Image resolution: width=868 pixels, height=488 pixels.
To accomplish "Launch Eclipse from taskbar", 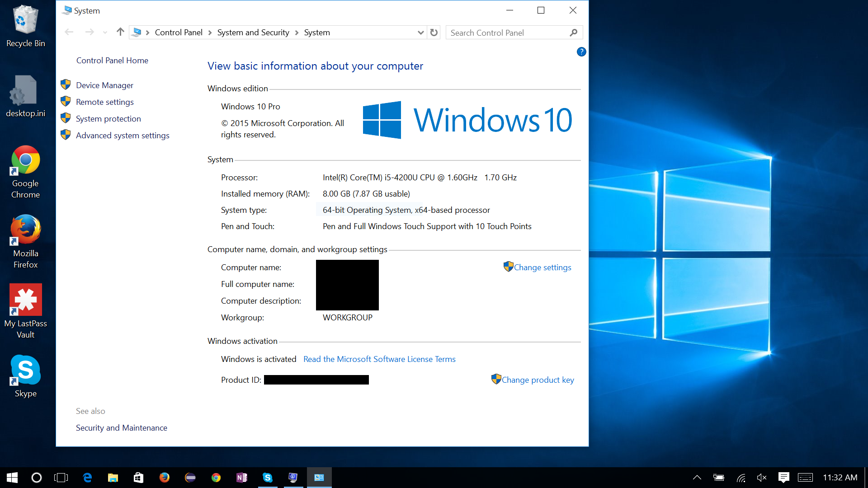I will [x=190, y=478].
